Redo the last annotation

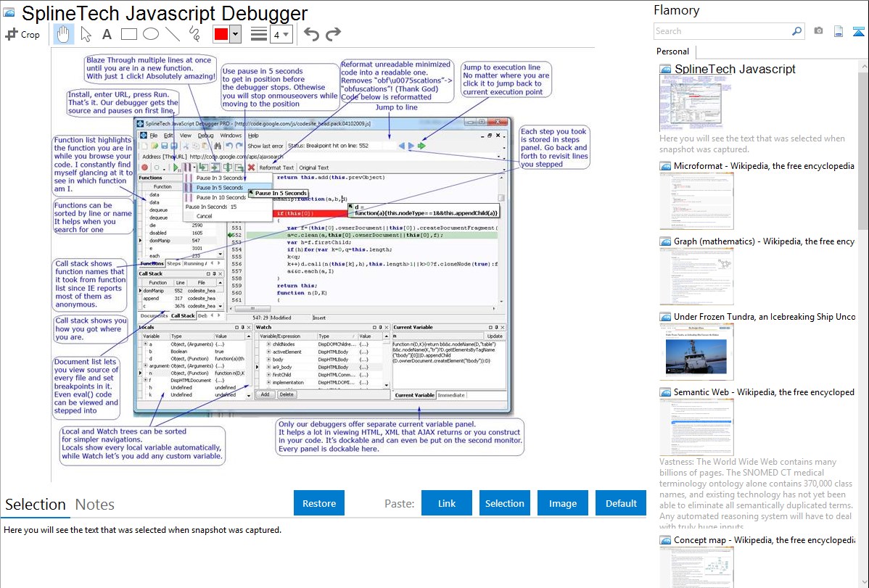pos(333,34)
